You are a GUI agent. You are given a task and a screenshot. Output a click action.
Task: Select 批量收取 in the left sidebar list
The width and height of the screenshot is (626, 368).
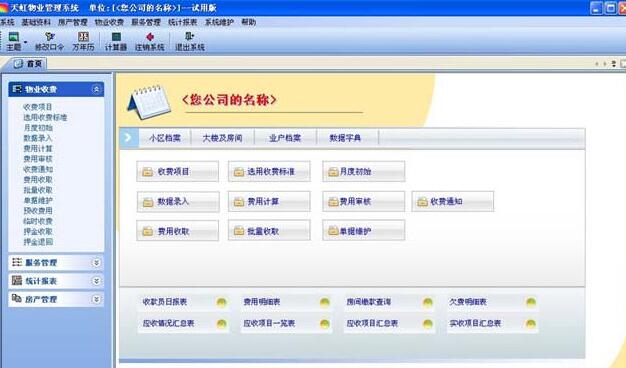[38, 190]
